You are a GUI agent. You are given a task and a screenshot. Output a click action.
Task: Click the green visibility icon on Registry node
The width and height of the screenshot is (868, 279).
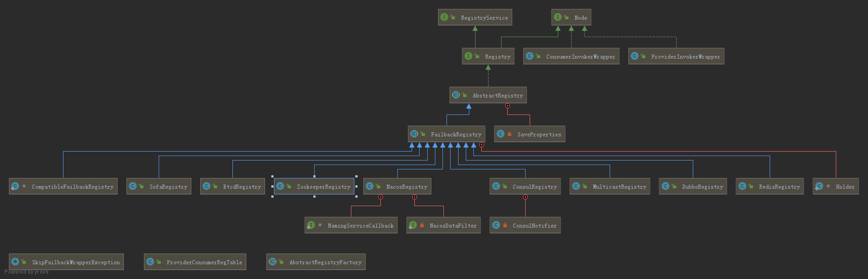tap(477, 56)
